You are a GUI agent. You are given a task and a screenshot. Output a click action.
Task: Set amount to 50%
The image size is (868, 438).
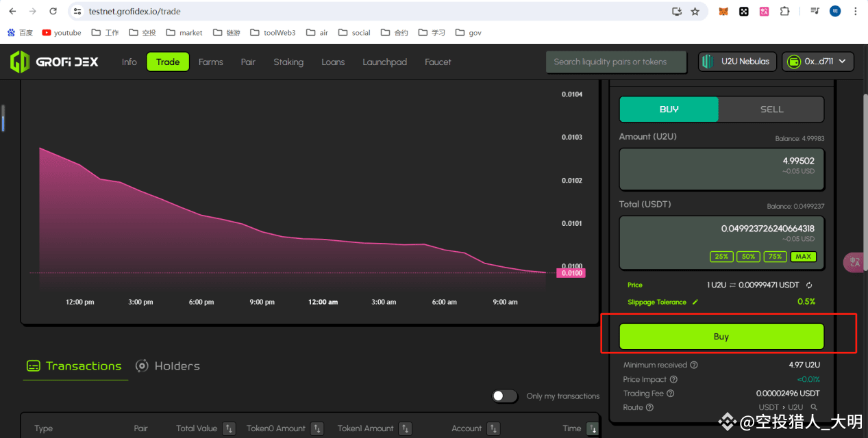click(x=748, y=257)
